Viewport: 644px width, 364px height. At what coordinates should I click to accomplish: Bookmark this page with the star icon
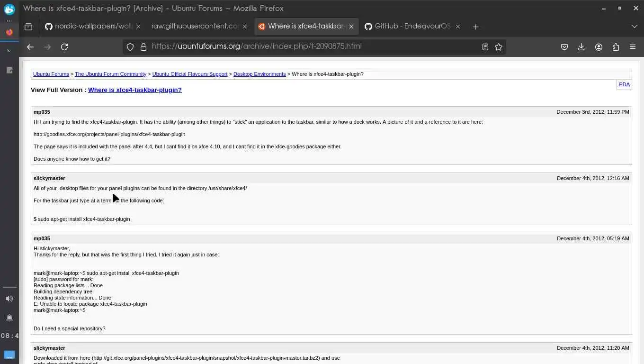499,47
